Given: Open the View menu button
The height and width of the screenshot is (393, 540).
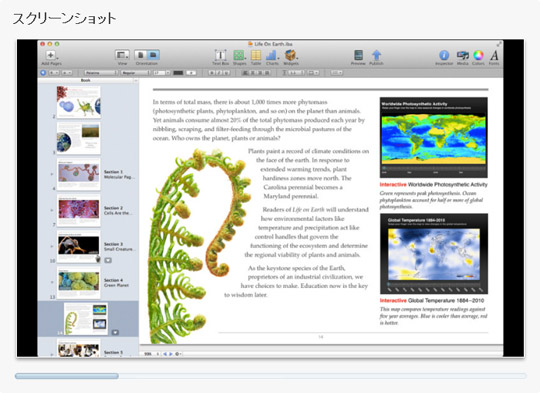Looking at the screenshot, I should point(122,55).
